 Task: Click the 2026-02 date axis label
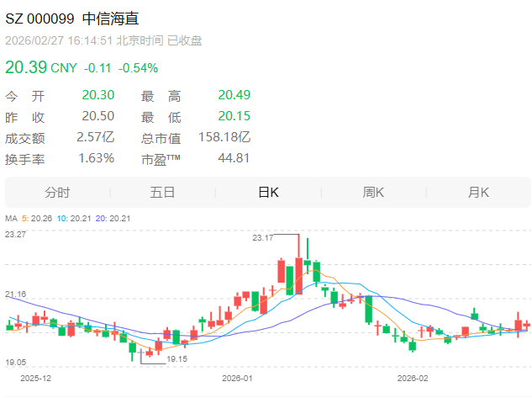(413, 379)
